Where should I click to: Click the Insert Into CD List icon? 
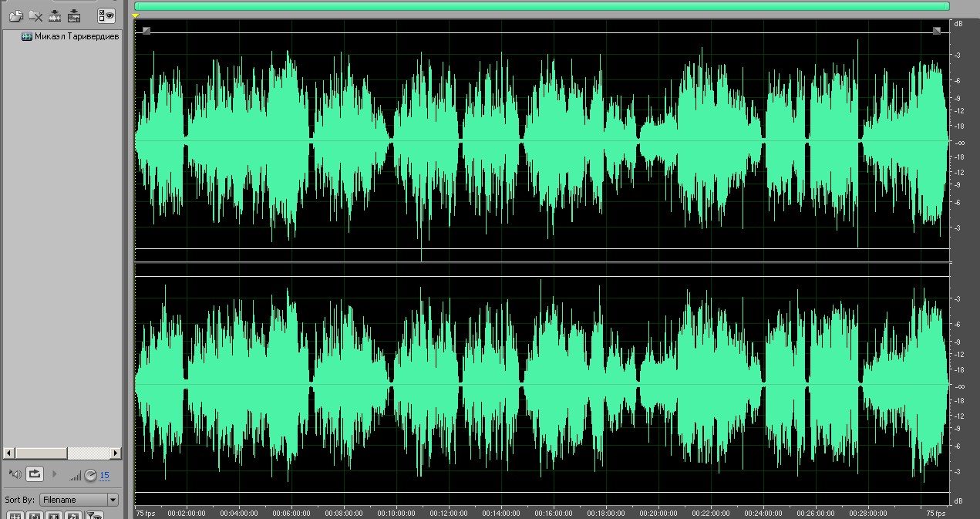coord(74,15)
